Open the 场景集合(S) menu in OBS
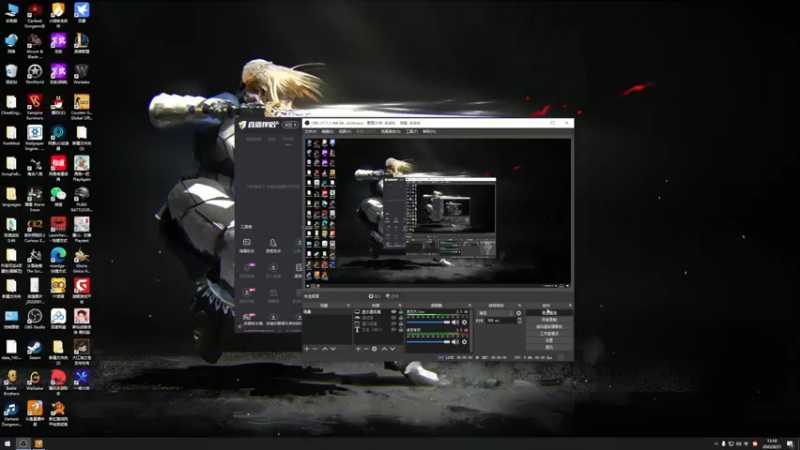800x450 pixels. tap(391, 132)
